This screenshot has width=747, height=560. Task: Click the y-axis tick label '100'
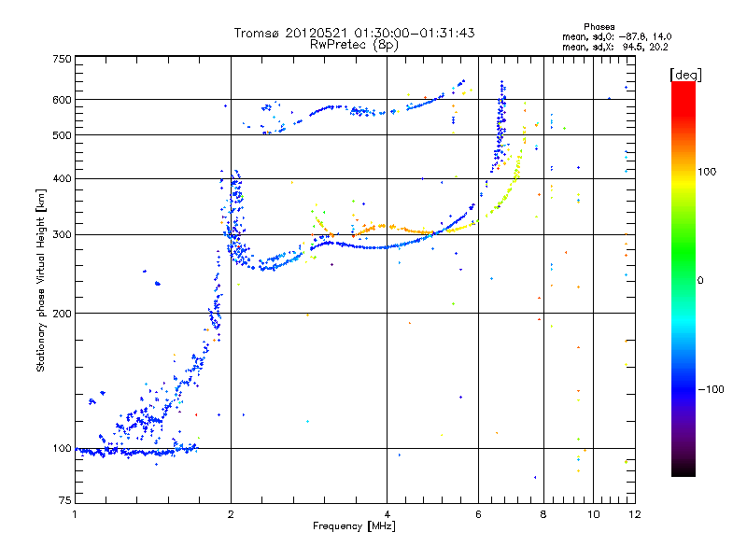62,449
